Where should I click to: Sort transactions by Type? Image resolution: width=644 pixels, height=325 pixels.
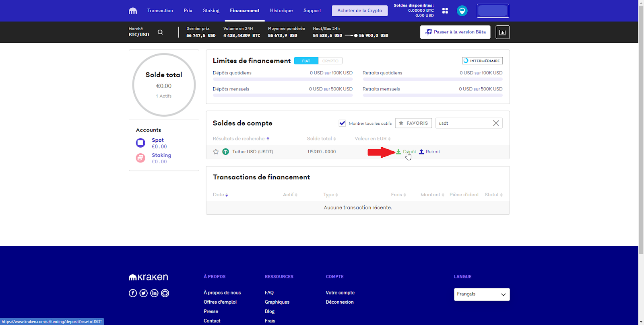click(331, 195)
